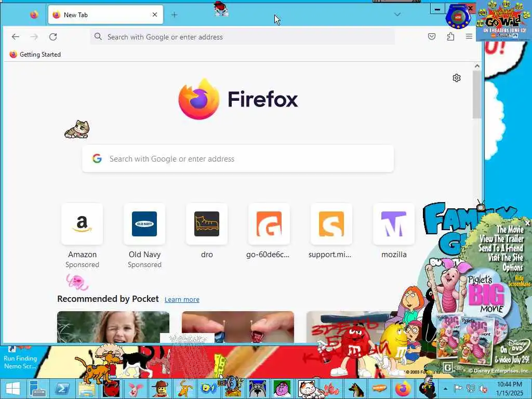Click View The Trailer in Piglet ad
This screenshot has width=532, height=399.
click(501, 239)
